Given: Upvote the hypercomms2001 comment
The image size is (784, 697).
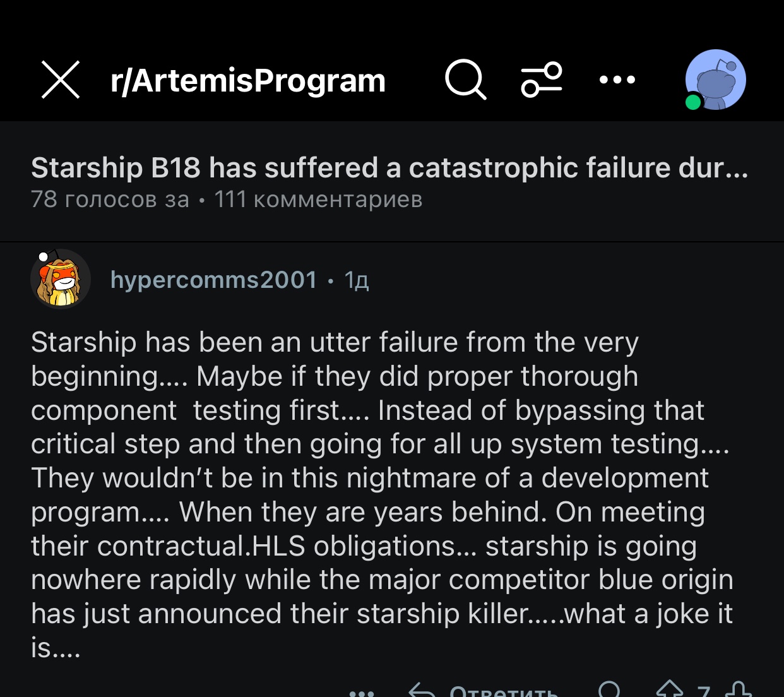Looking at the screenshot, I should pyautogui.click(x=669, y=691).
